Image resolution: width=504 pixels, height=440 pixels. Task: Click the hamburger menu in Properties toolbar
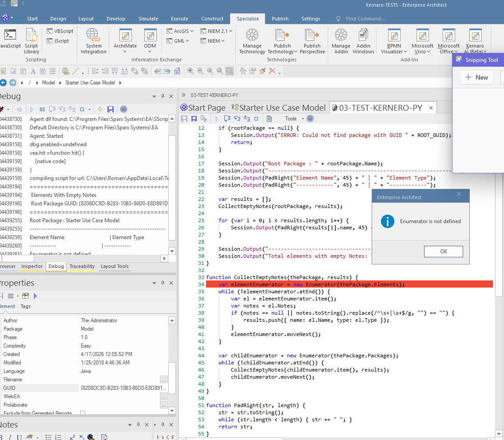click(11, 296)
